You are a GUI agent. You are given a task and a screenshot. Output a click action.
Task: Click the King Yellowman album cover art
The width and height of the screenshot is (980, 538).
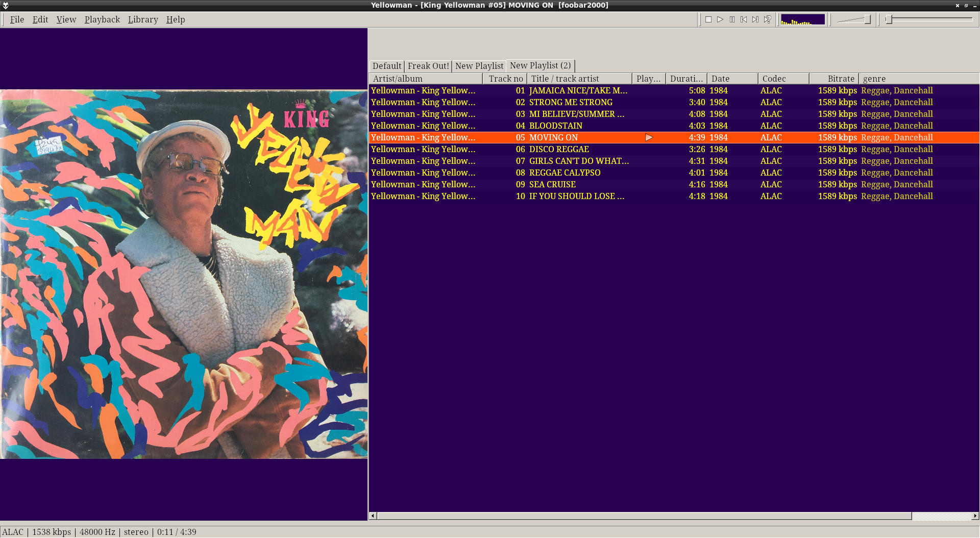(184, 274)
